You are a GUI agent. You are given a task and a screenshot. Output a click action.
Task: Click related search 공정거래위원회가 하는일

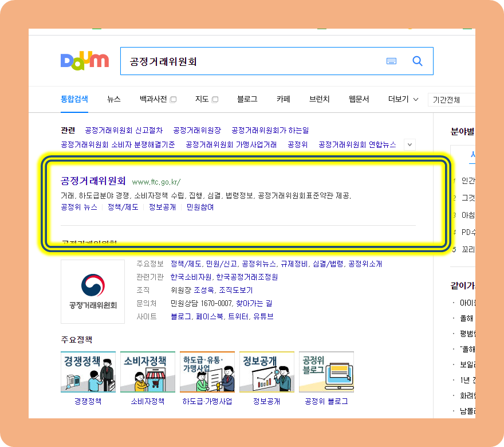270,130
